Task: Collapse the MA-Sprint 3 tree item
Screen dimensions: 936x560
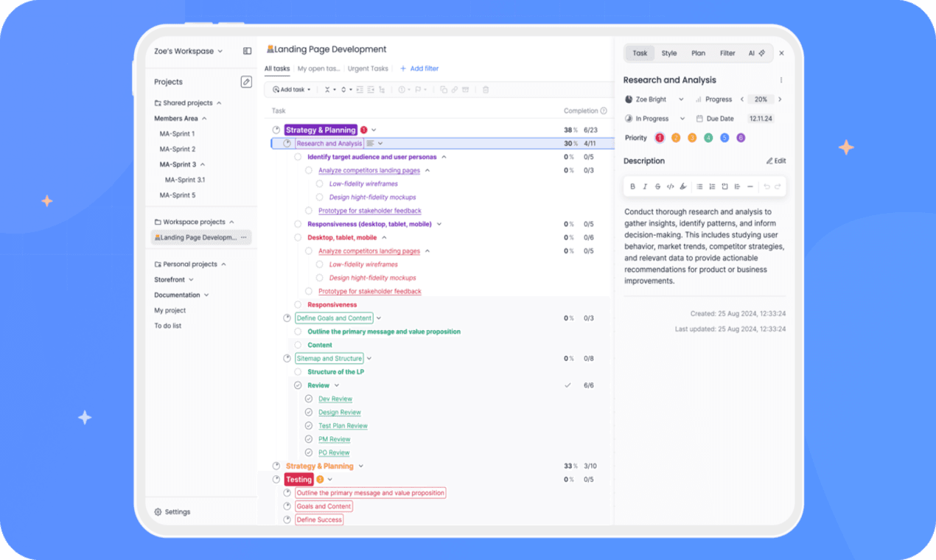Action: coord(203,164)
